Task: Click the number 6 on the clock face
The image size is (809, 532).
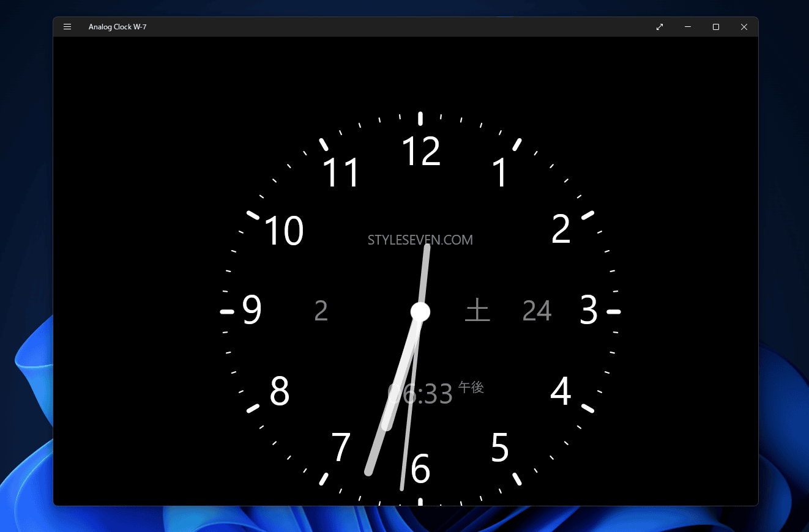Action: (421, 470)
